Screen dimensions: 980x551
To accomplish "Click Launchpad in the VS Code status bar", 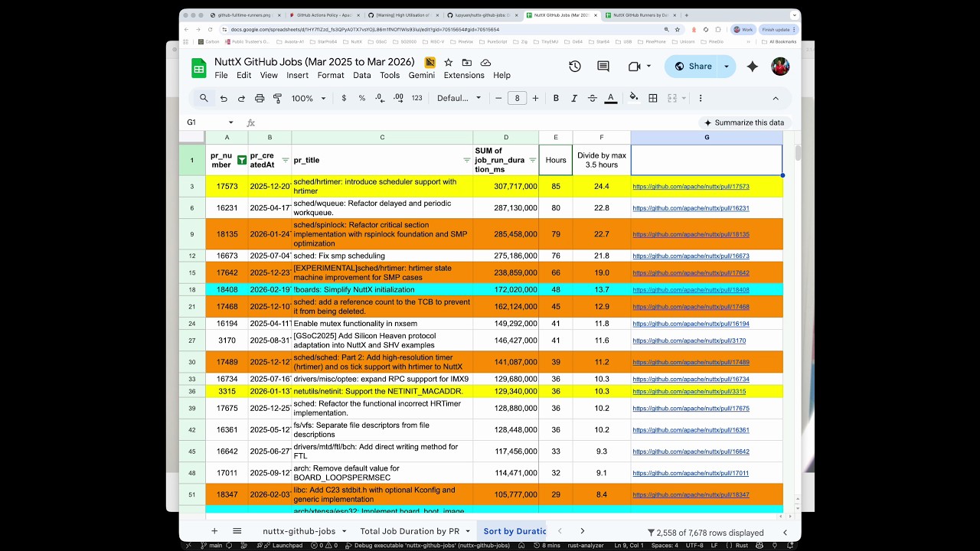I will pos(285,546).
